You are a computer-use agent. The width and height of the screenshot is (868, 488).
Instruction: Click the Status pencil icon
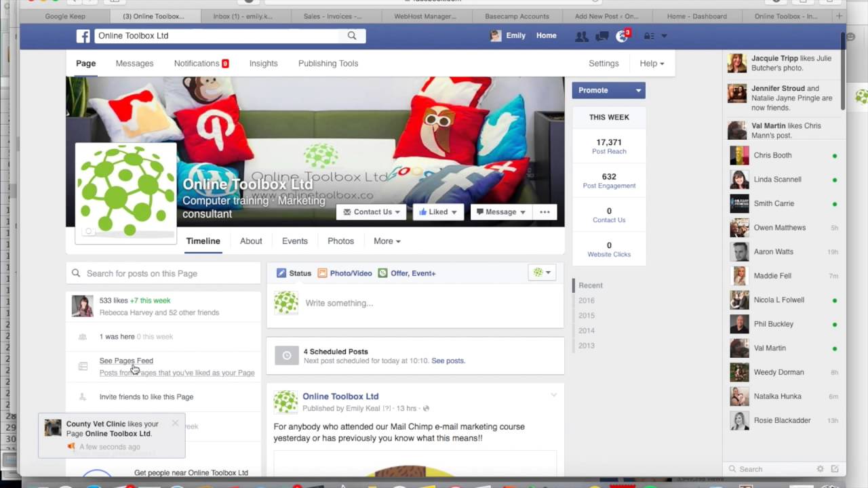click(281, 273)
